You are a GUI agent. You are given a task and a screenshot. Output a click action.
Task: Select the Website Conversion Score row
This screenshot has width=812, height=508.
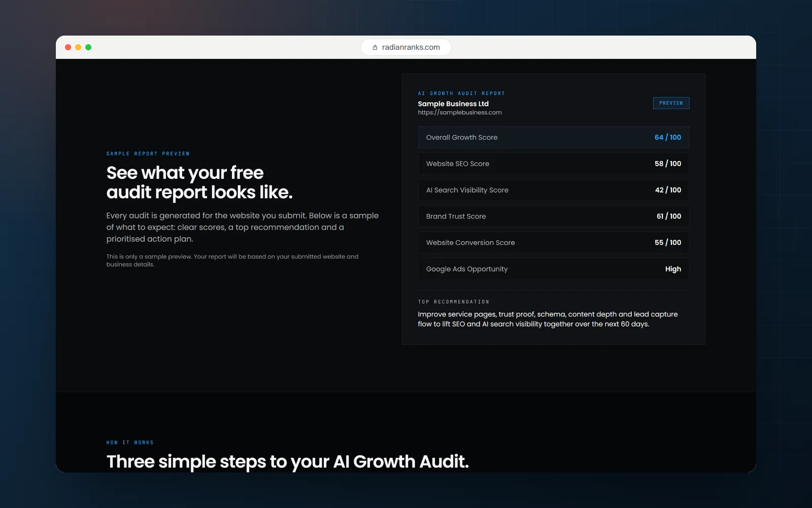tap(554, 243)
